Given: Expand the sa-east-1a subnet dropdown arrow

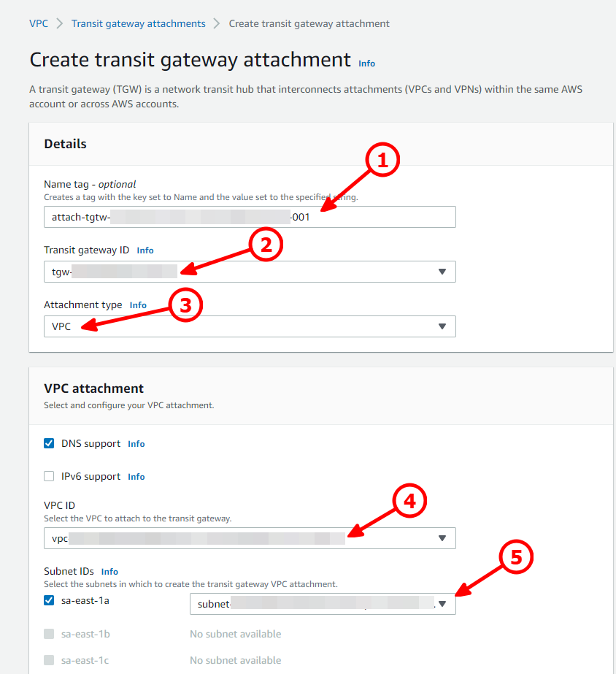Looking at the screenshot, I should (442, 604).
